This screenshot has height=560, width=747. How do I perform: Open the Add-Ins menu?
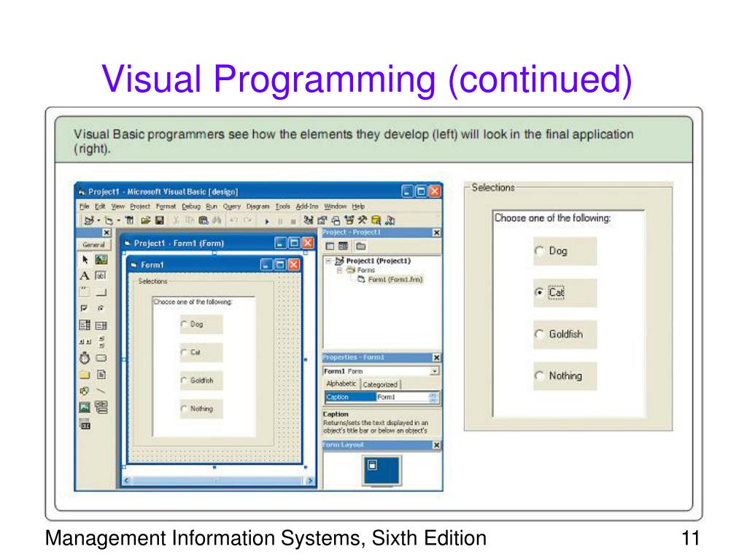point(307,206)
